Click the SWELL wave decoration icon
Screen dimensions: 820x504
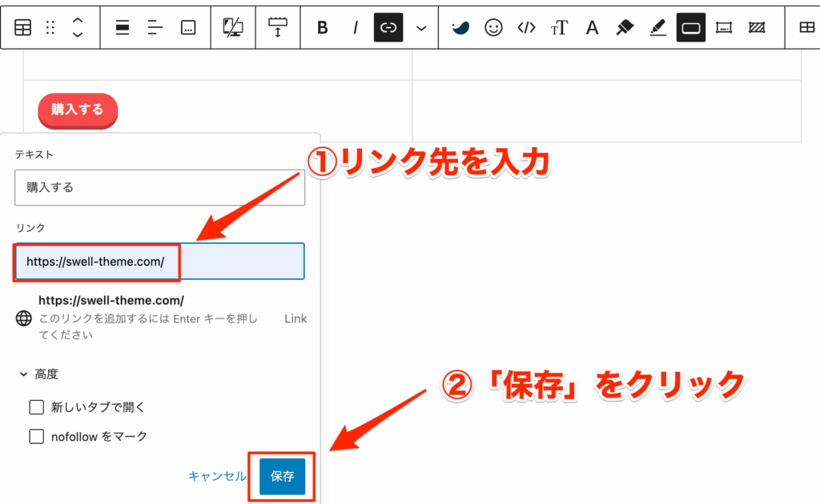point(460,28)
